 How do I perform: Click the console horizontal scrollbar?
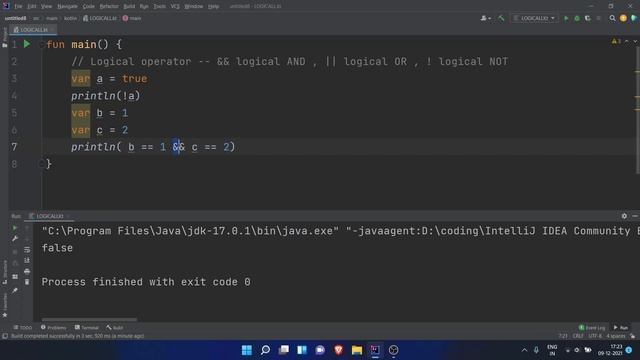89,320
